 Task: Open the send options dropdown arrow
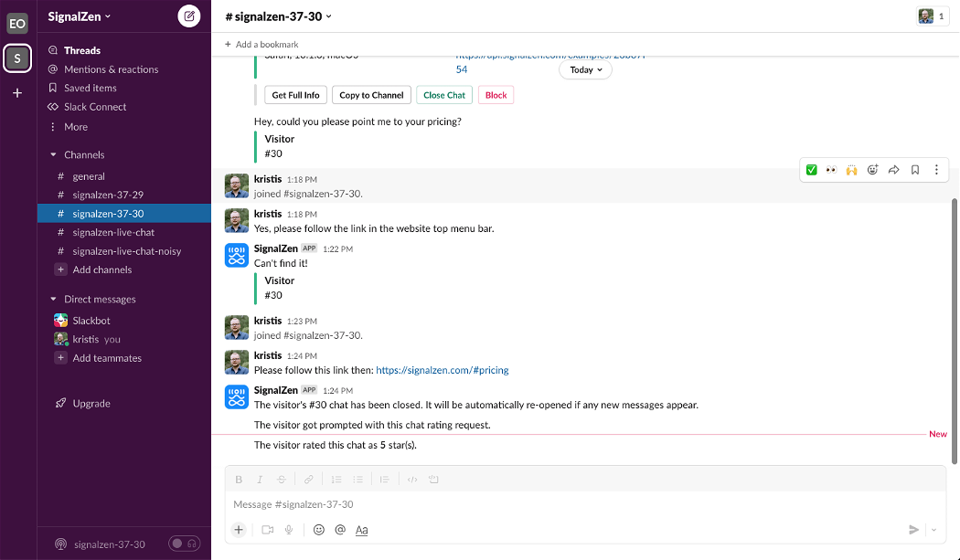pyautogui.click(x=933, y=530)
